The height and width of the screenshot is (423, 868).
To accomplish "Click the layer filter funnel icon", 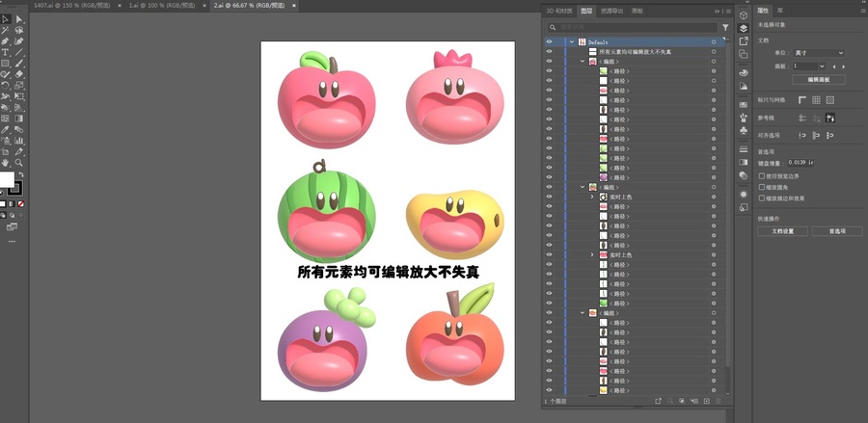I will click(725, 27).
